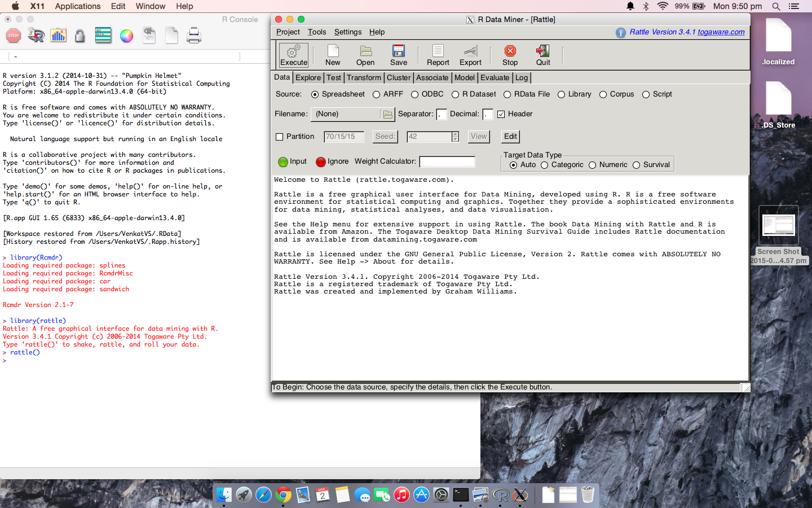Click the Spotlight search icon in the menu bar

pyautogui.click(x=776, y=6)
